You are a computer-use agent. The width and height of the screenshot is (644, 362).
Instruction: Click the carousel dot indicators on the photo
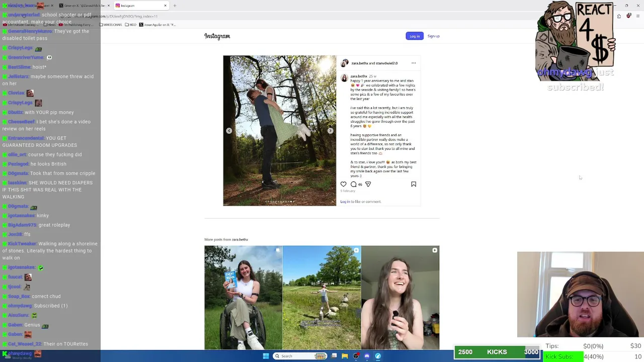[x=280, y=202]
